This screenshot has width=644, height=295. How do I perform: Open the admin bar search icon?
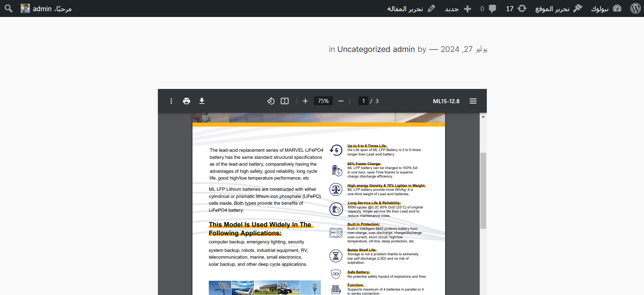[x=8, y=8]
